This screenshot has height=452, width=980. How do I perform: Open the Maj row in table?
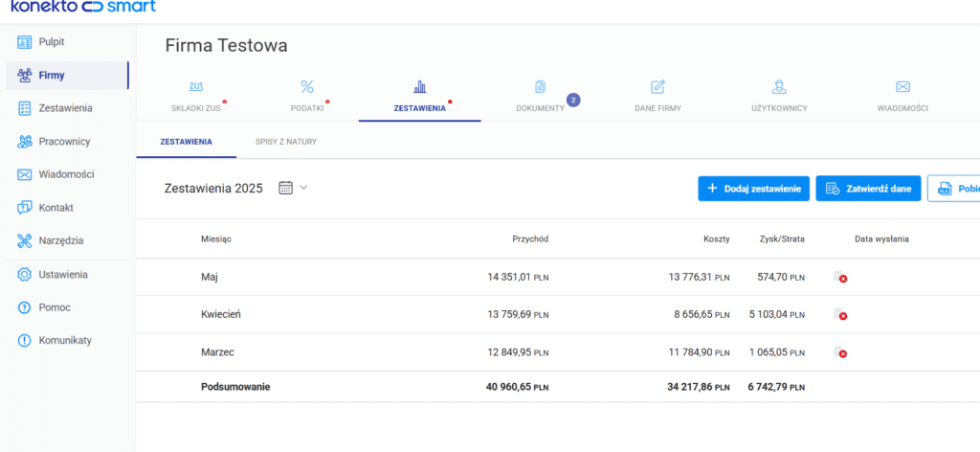(x=210, y=277)
